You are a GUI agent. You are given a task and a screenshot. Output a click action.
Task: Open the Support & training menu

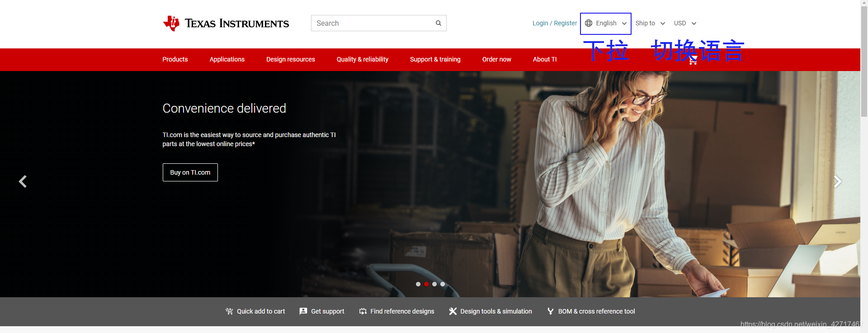pos(435,59)
